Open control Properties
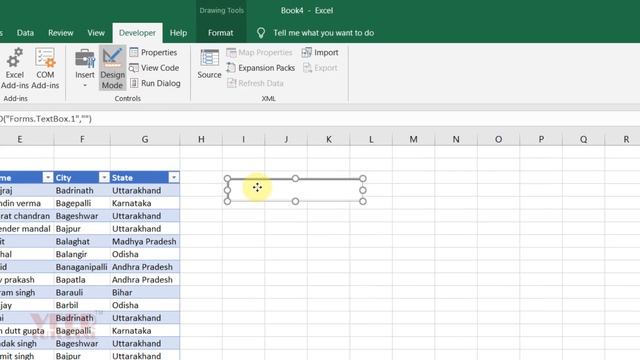 153,52
